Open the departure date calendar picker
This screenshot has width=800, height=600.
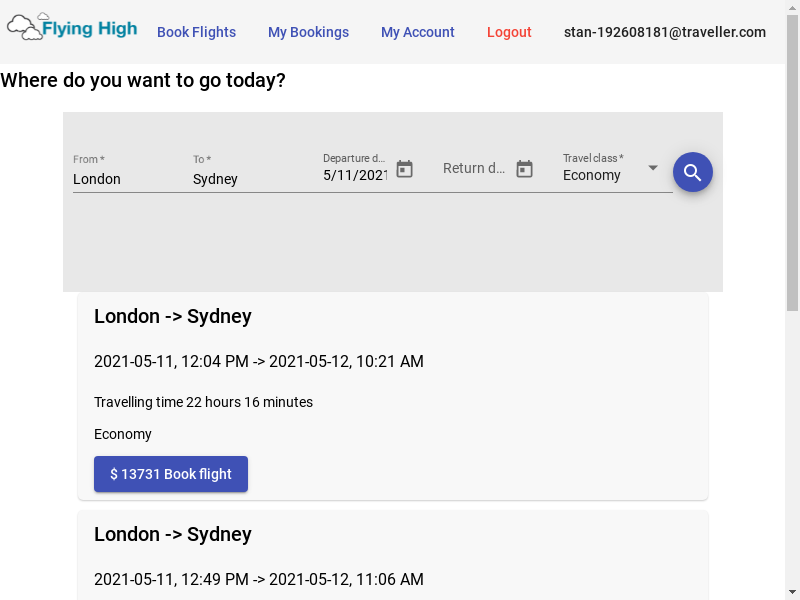tap(404, 169)
